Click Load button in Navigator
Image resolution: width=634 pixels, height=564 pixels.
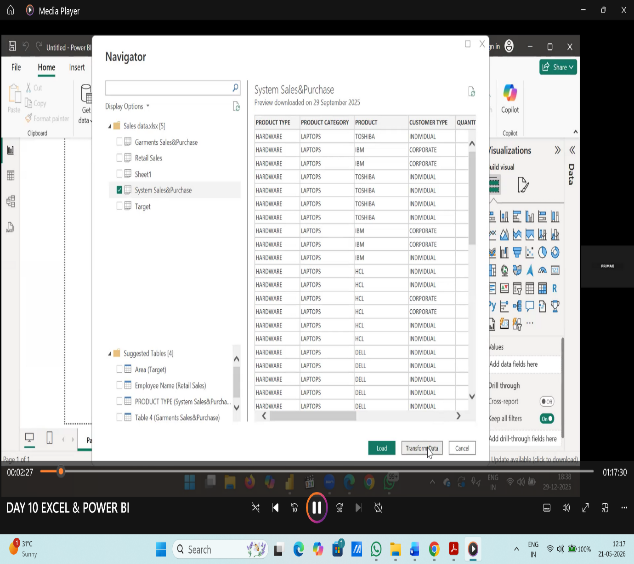(x=381, y=448)
